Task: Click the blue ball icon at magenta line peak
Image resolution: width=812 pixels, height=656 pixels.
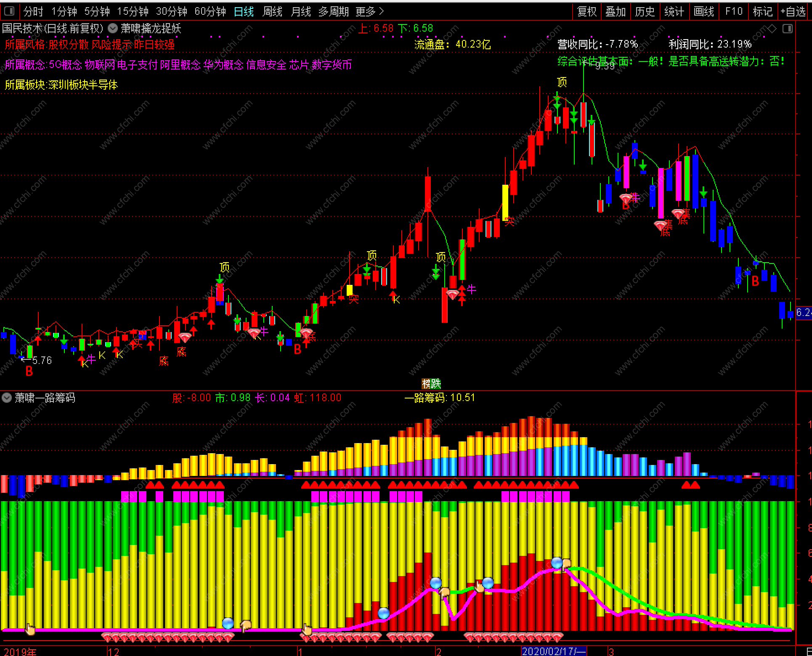Action: [x=557, y=562]
